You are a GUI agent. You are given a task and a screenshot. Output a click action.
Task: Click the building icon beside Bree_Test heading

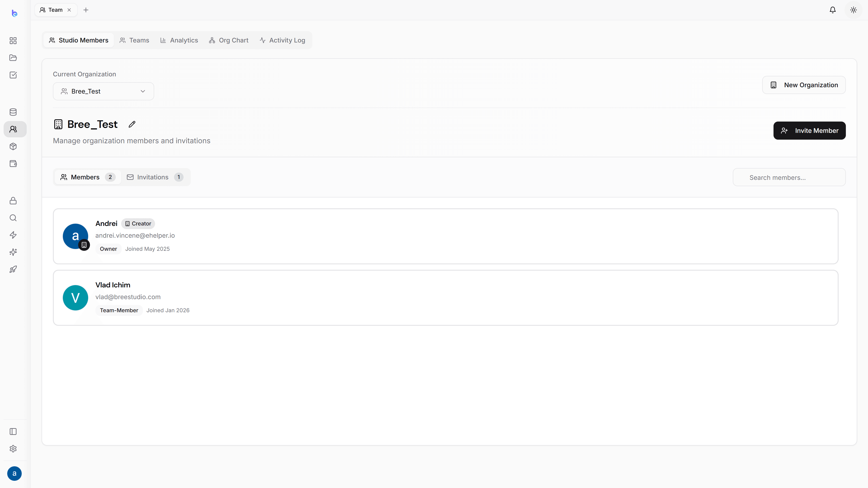click(58, 124)
